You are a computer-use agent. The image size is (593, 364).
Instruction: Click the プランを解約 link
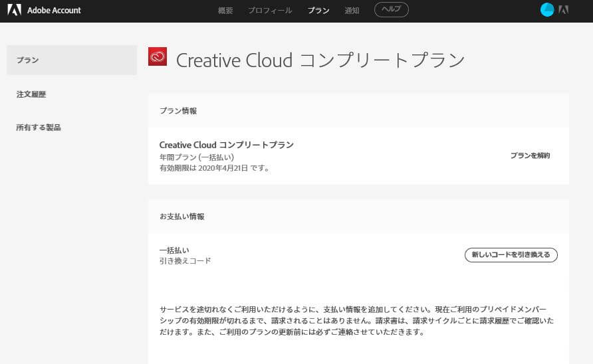tap(530, 155)
